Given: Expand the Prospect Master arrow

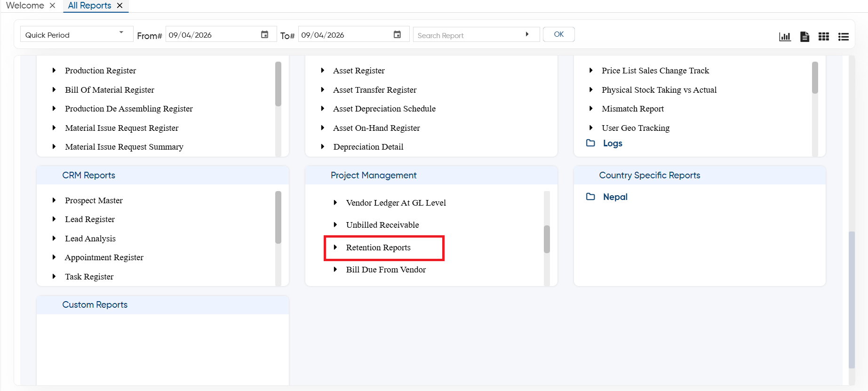Looking at the screenshot, I should [54, 200].
